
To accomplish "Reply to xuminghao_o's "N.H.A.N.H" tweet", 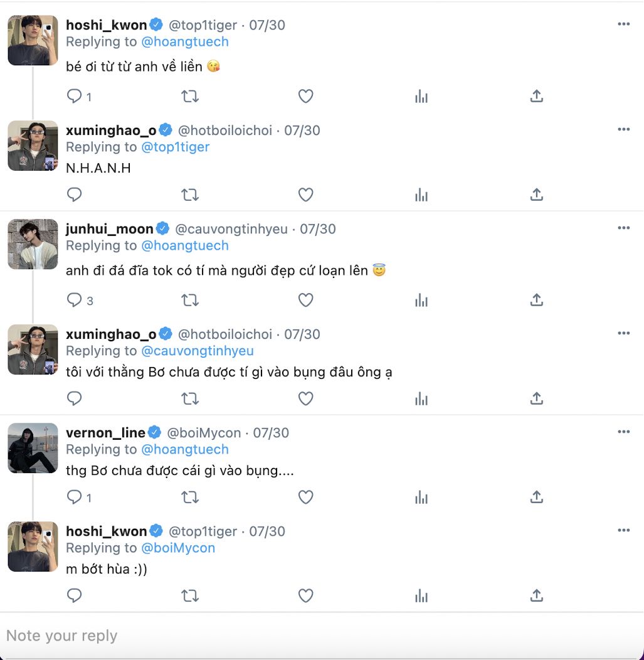I will point(75,194).
